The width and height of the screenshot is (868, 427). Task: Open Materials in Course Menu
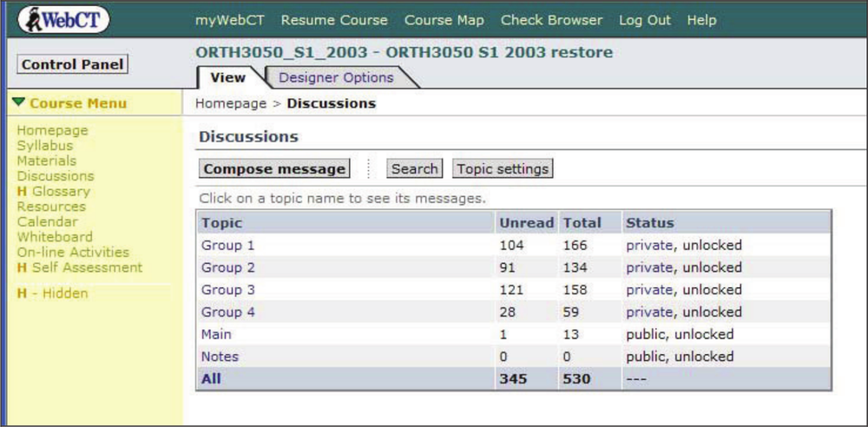[47, 161]
